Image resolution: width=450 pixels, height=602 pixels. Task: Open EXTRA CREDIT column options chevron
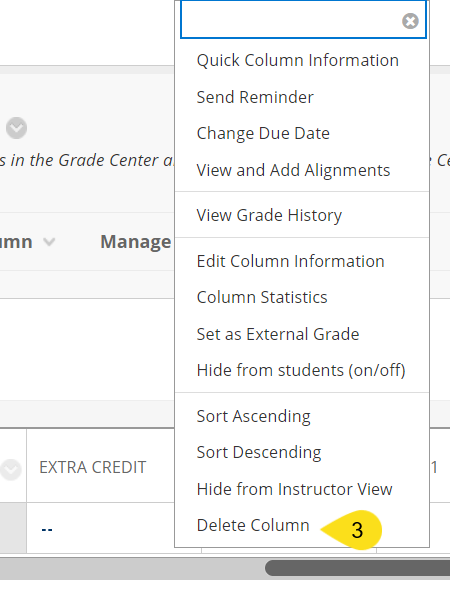click(x=10, y=470)
